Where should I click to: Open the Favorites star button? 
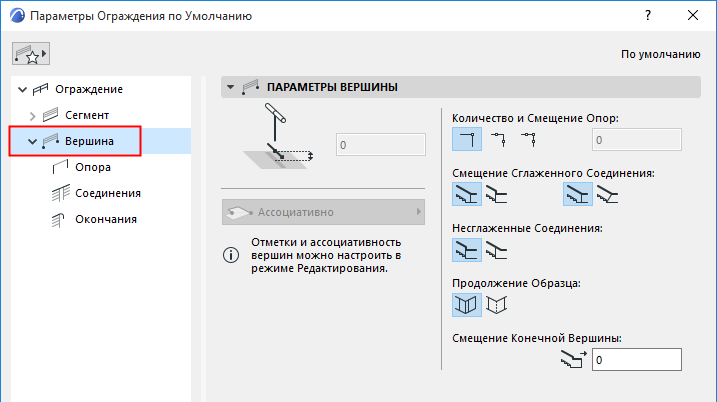(x=30, y=52)
